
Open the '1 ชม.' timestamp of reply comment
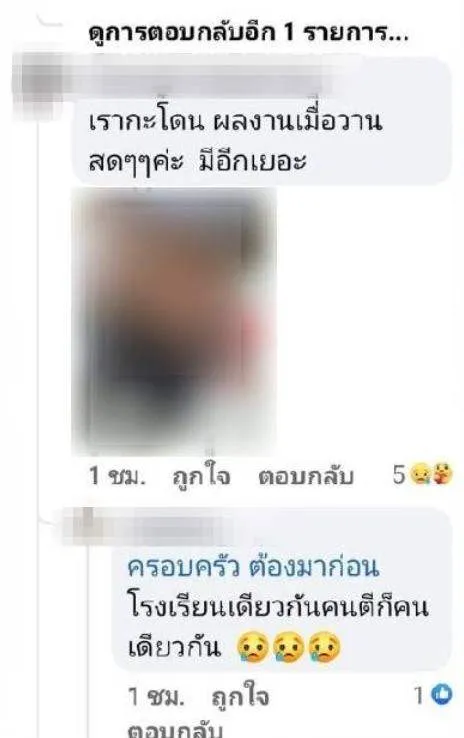(156, 697)
